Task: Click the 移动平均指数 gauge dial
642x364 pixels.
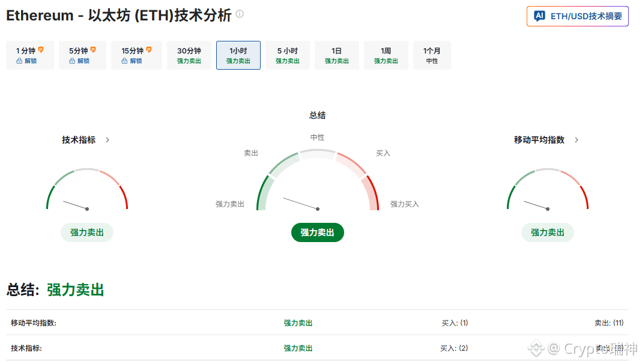Action: [548, 189]
